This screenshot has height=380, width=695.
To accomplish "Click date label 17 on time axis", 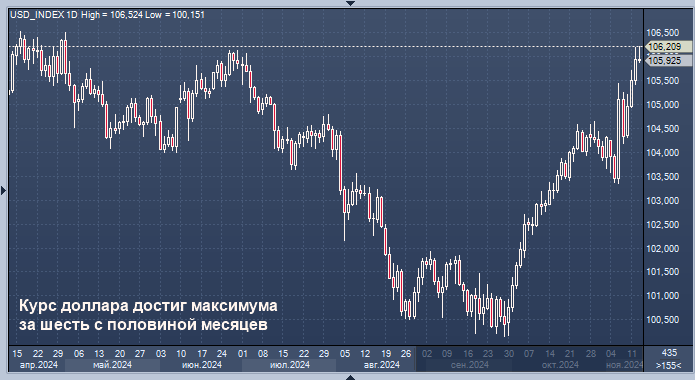I will coord(202,353).
